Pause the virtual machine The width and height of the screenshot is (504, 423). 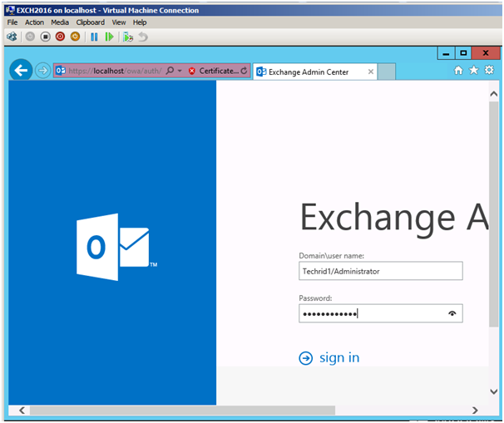point(94,37)
